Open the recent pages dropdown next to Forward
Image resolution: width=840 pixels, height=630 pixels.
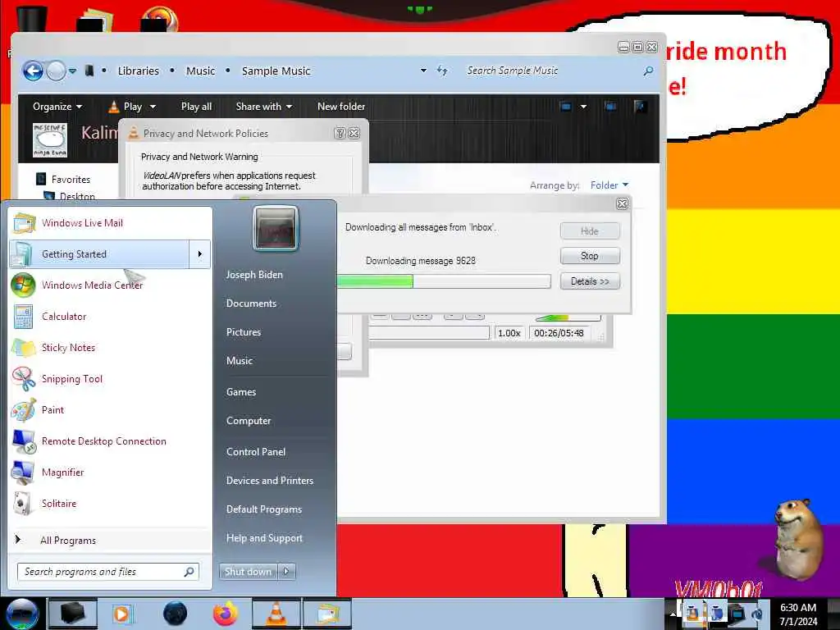pos(73,71)
